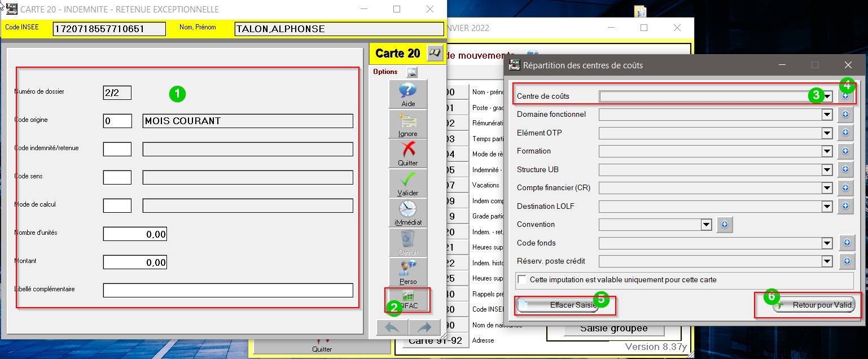Expand the Convention dropdown
The width and height of the screenshot is (868, 359).
tap(705, 225)
